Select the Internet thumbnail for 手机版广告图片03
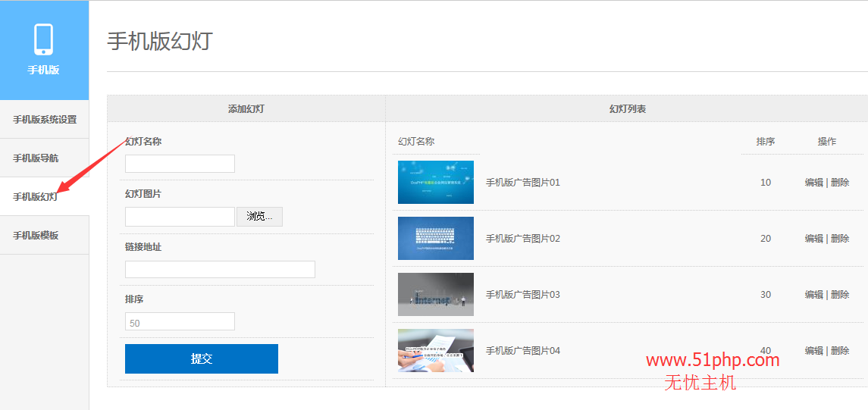 pos(435,295)
